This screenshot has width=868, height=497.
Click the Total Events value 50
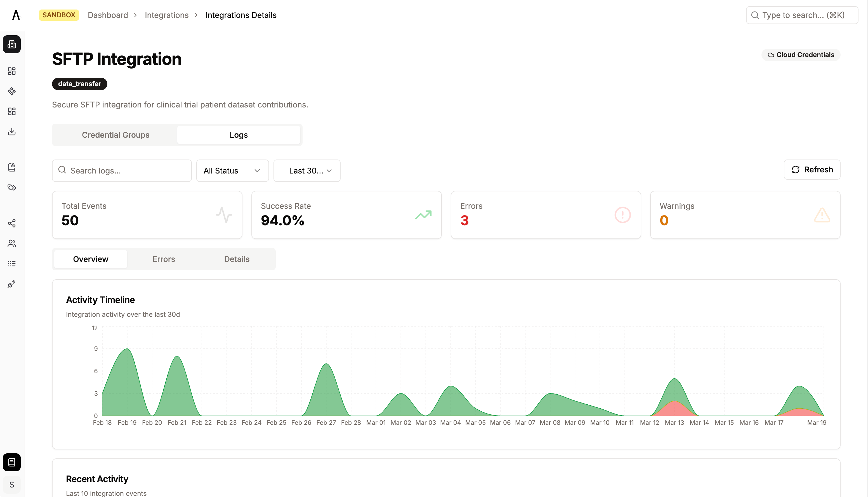[x=70, y=221]
